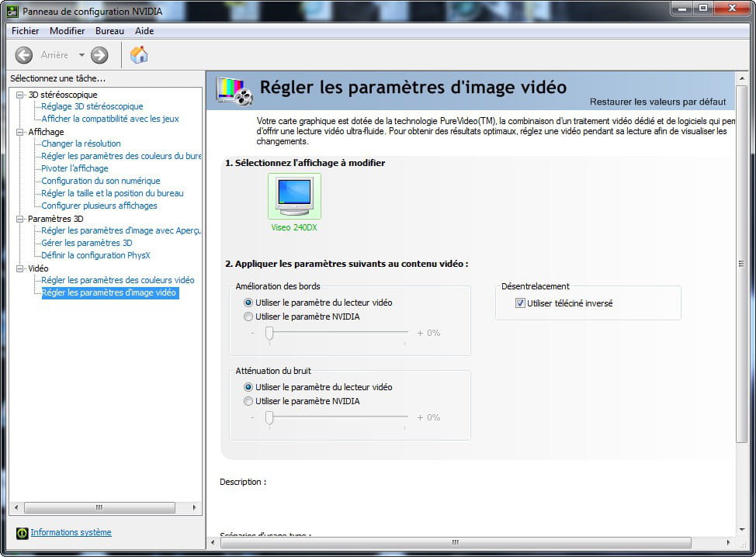
Task: Open the Aide menu
Action: pos(144,31)
